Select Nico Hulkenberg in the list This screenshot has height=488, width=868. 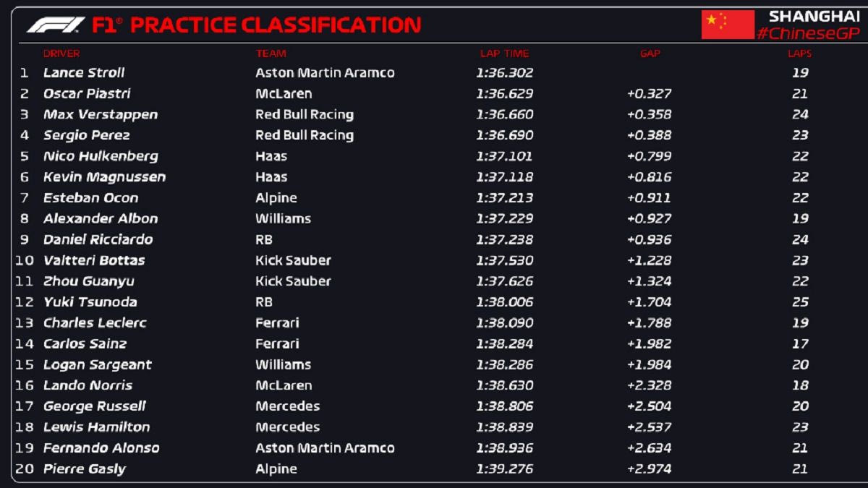tap(101, 156)
